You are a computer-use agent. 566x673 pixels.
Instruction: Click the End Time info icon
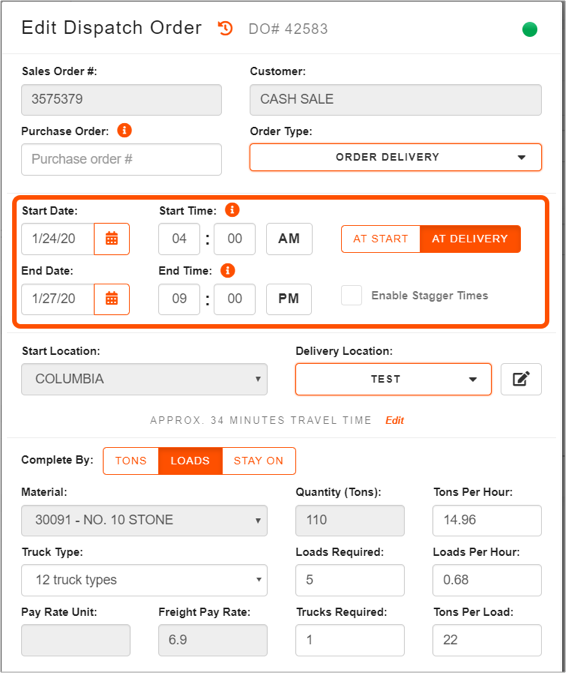point(227,270)
